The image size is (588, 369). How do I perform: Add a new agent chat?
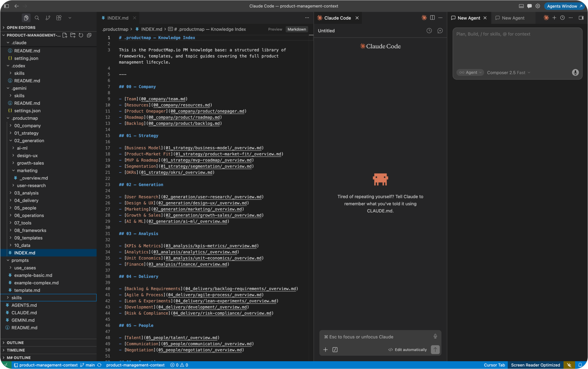[554, 18]
